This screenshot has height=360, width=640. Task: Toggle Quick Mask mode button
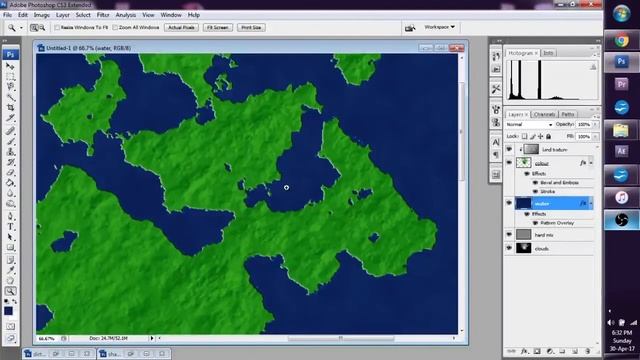10,327
